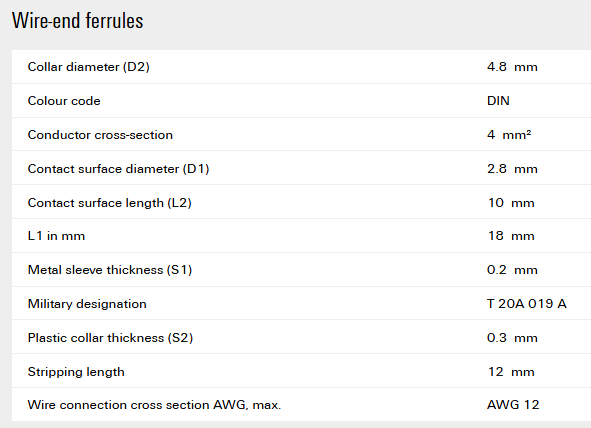
Task: Click the 2.8 mm contact diameter value
Action: (512, 169)
